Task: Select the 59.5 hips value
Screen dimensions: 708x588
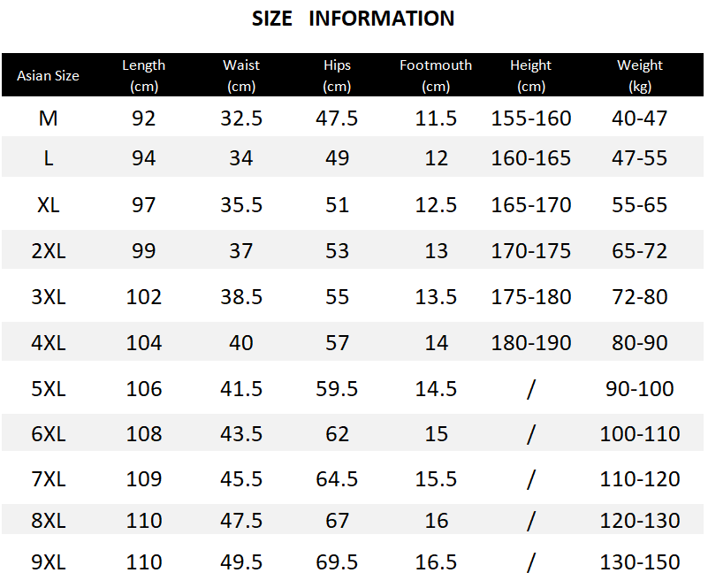Action: [337, 388]
